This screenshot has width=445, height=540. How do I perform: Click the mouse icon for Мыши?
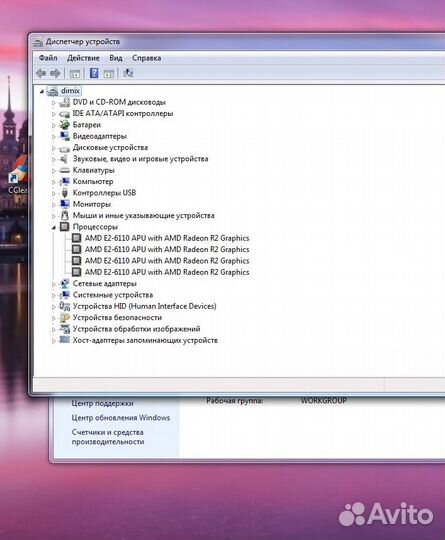pyautogui.click(x=64, y=216)
